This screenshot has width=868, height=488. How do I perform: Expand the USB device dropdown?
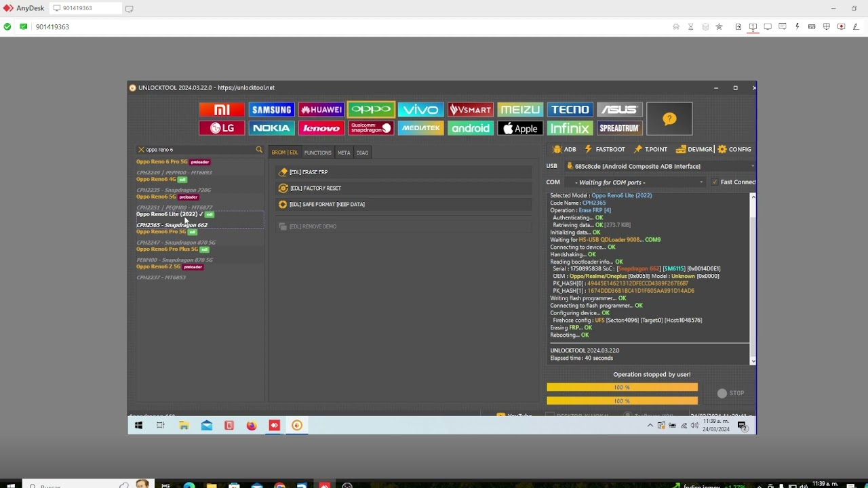click(752, 166)
